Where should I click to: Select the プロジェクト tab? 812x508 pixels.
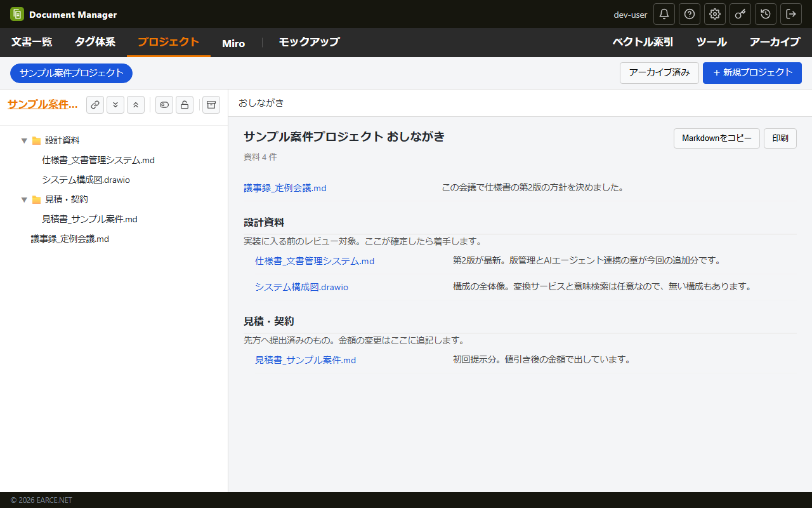169,43
